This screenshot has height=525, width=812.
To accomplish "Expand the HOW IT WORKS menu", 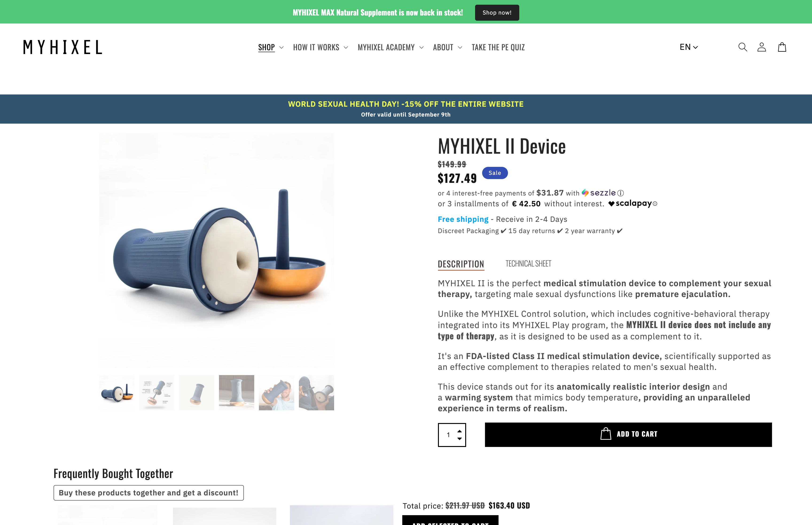I will coord(320,47).
